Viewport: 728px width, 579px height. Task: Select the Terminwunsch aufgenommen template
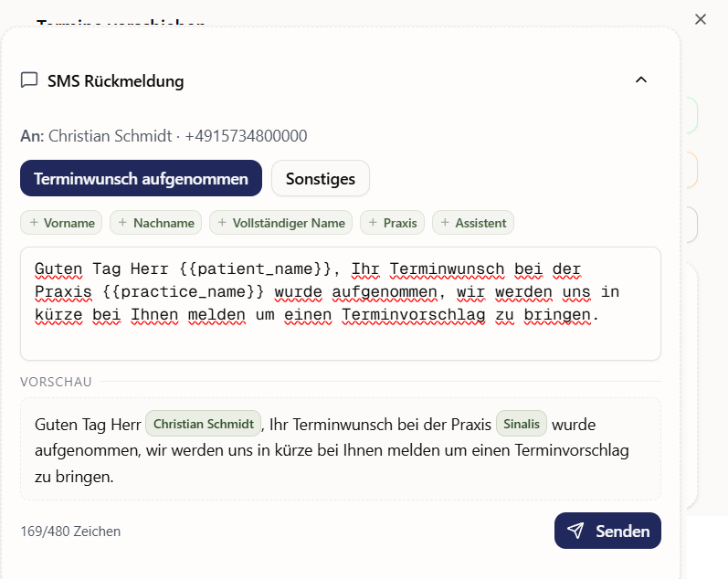pyautogui.click(x=142, y=178)
